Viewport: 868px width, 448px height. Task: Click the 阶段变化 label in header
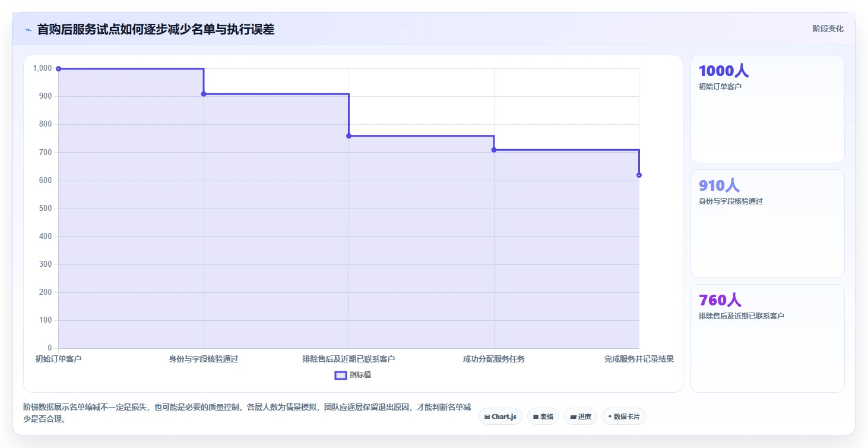[x=828, y=29]
